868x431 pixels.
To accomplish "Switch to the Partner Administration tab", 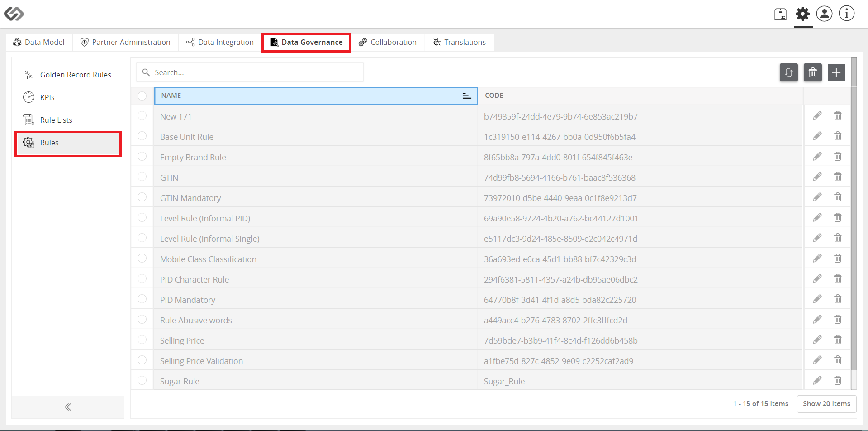I will click(125, 42).
